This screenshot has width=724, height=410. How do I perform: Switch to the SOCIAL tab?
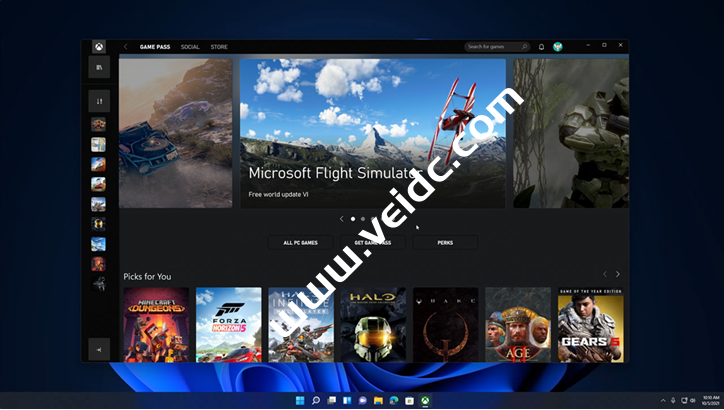(x=190, y=47)
